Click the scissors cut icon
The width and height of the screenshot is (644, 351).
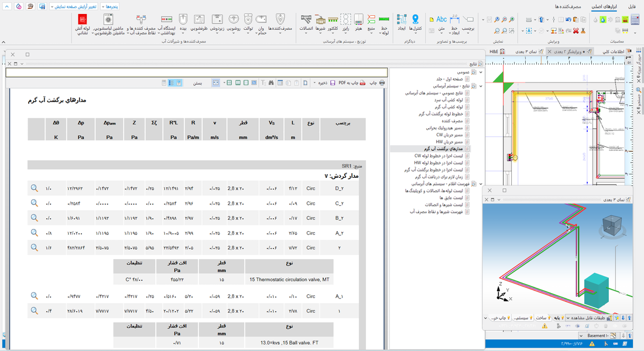(x=583, y=31)
